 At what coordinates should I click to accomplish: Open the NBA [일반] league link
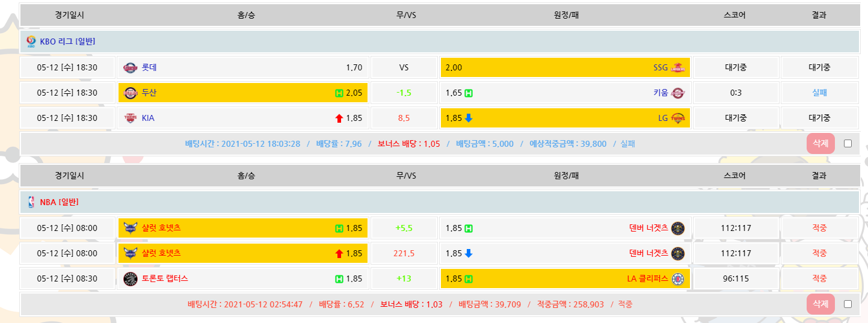pos(59,202)
